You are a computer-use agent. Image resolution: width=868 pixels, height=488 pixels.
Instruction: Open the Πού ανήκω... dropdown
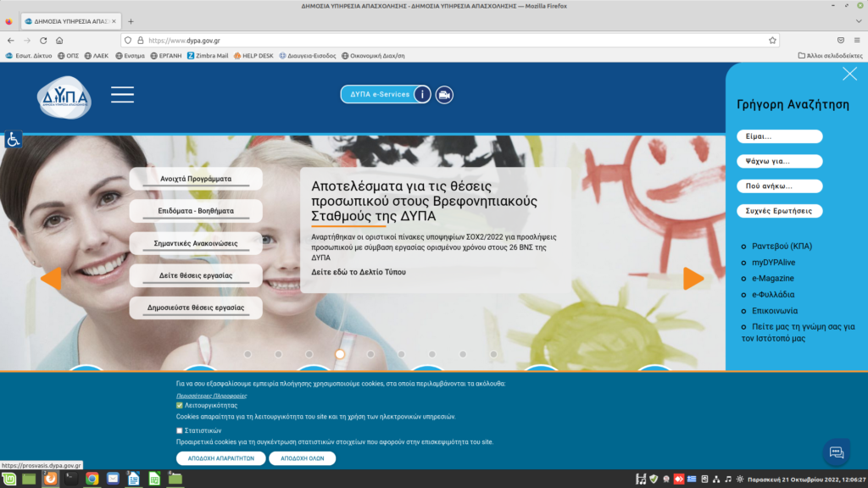point(780,186)
